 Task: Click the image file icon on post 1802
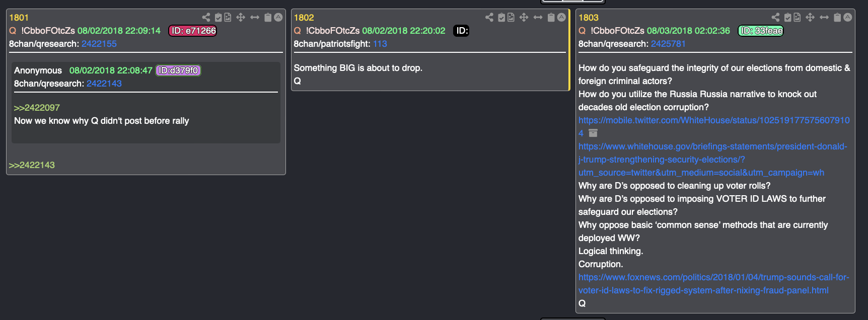pyautogui.click(x=511, y=18)
